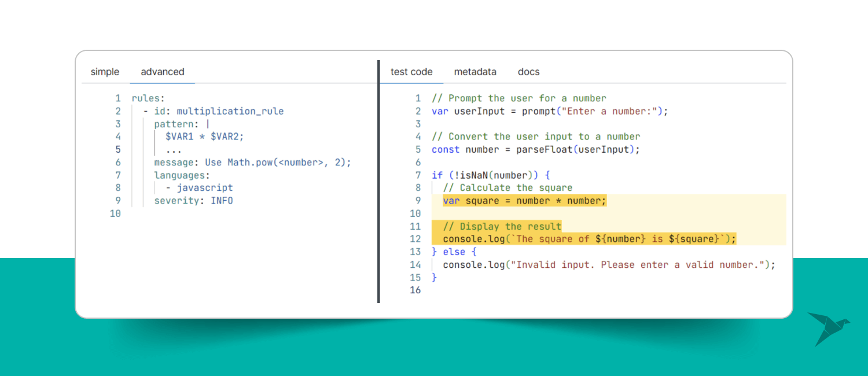Screen dimensions: 868x376
Task: Click the highlighted var square line
Action: click(524, 201)
